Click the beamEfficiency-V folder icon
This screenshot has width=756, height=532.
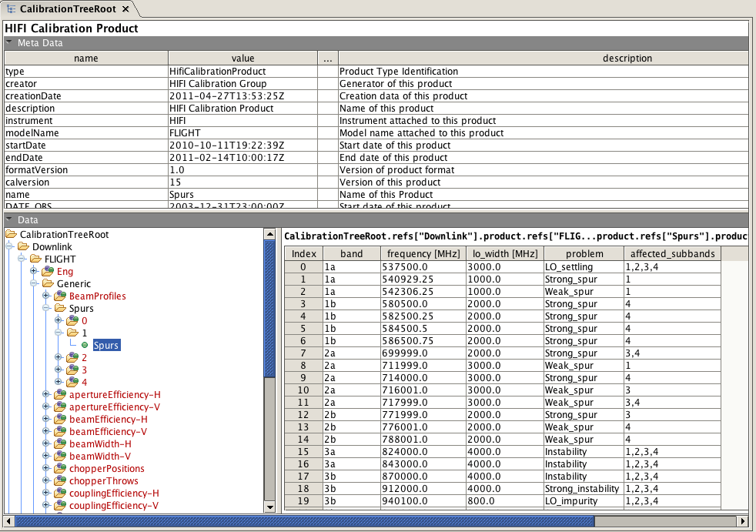[60, 431]
